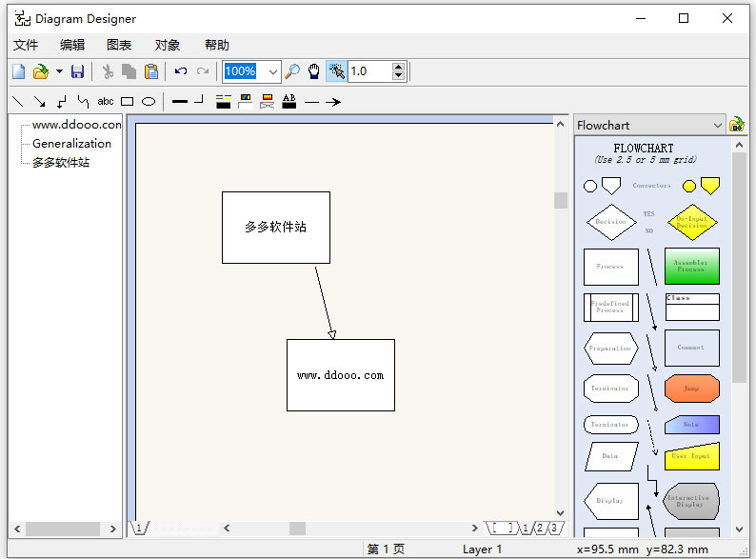
Task: Undo the last action
Action: coord(181,71)
